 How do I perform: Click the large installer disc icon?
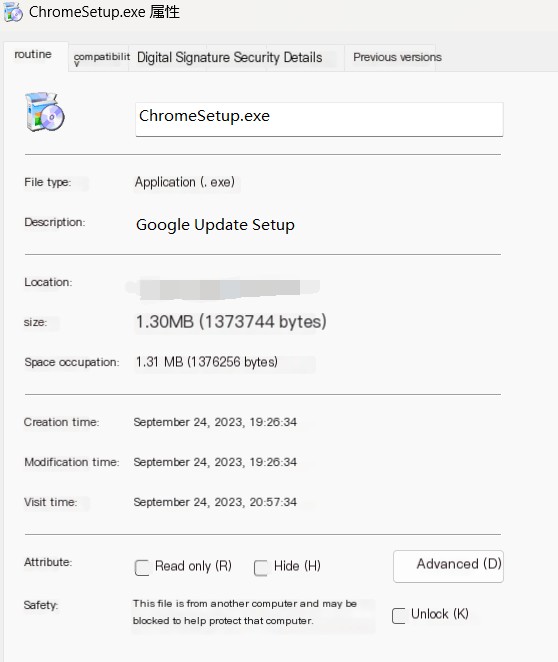tap(44, 112)
